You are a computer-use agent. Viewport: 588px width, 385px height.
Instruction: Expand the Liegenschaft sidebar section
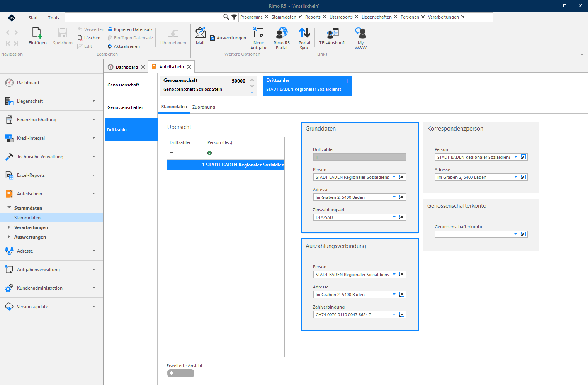pos(51,101)
